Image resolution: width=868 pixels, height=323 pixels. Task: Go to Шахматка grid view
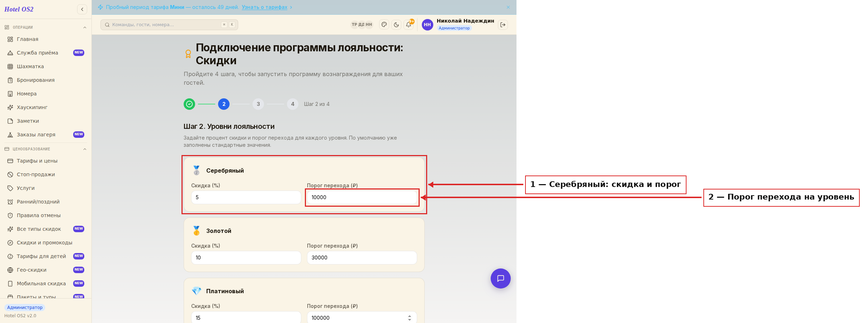46,66
